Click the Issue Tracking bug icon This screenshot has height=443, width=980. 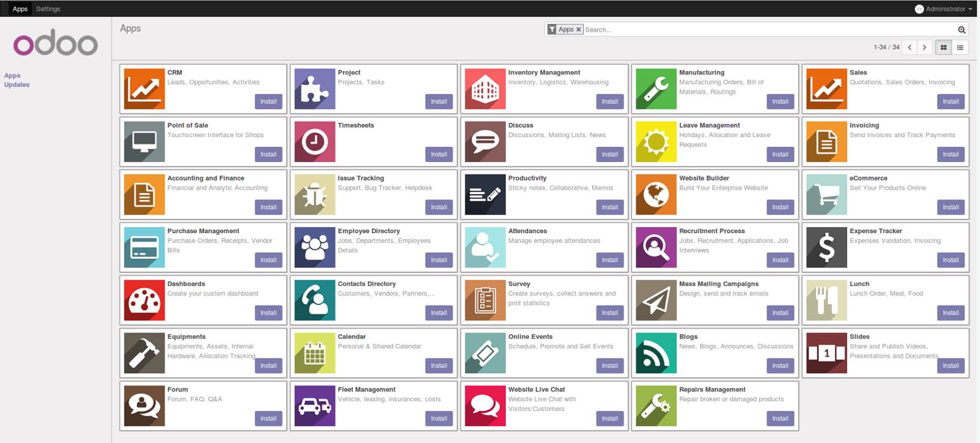tap(314, 195)
